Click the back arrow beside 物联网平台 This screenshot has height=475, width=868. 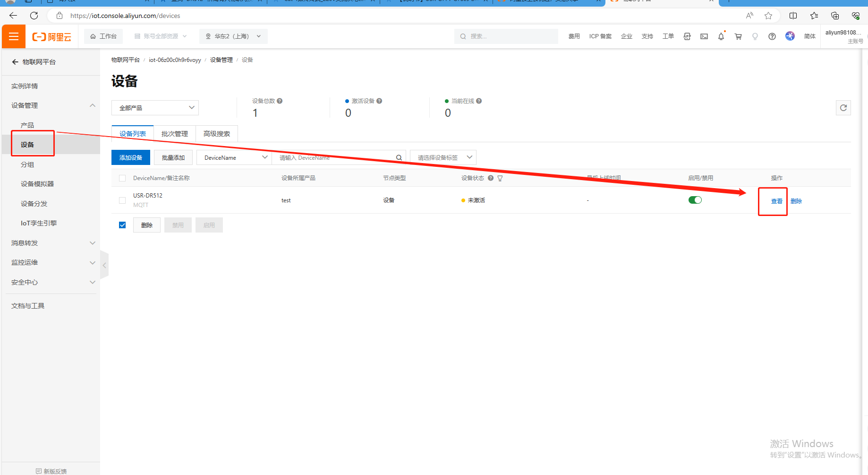pyautogui.click(x=15, y=62)
